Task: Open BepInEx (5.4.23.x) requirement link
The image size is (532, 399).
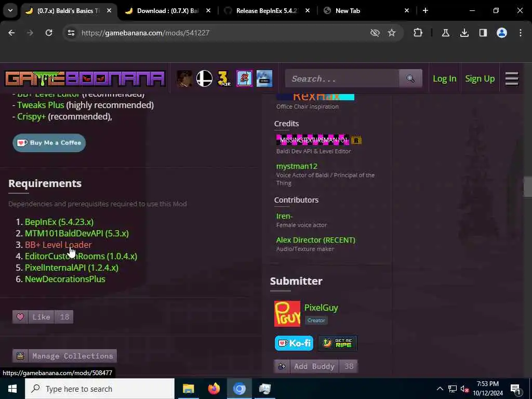Action: (x=59, y=222)
